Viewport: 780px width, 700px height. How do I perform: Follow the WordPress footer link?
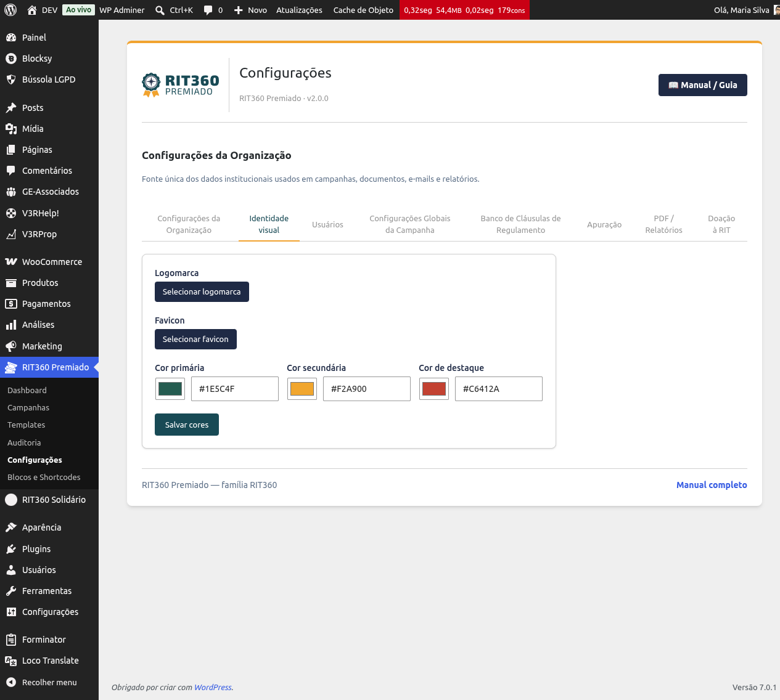coord(213,687)
